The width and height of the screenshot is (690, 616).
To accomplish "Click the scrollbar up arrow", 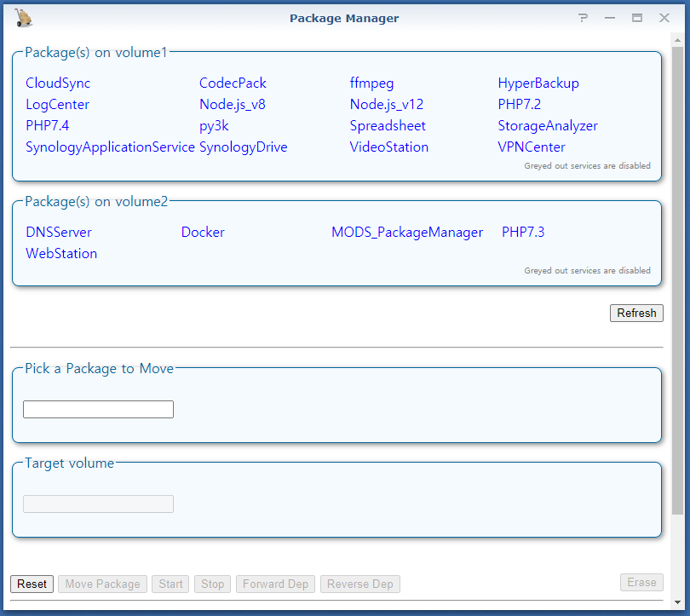I will coord(678,41).
